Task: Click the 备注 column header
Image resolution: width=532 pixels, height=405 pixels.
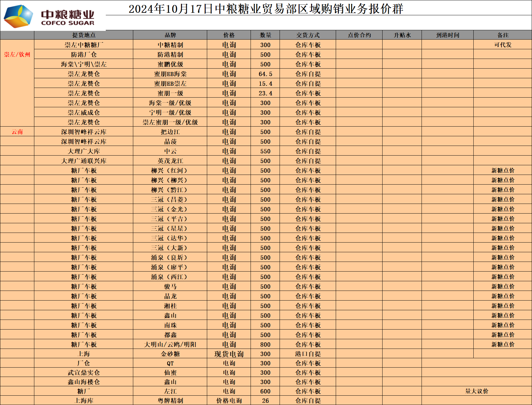Action: click(x=503, y=35)
